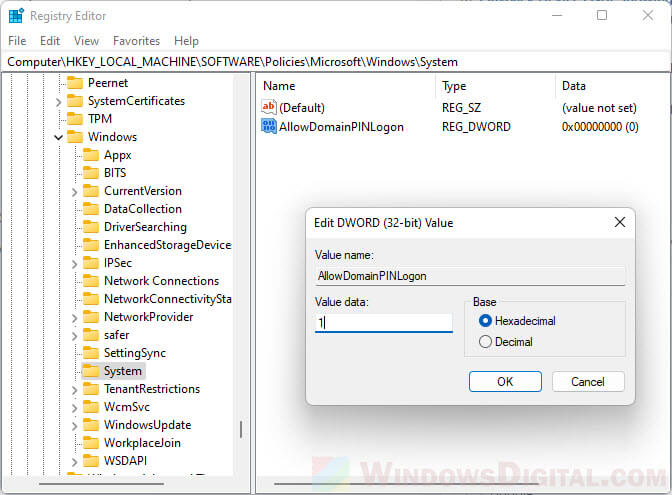Close the Edit DWORD dialog
Screen dimensions: 672x495
(x=620, y=222)
